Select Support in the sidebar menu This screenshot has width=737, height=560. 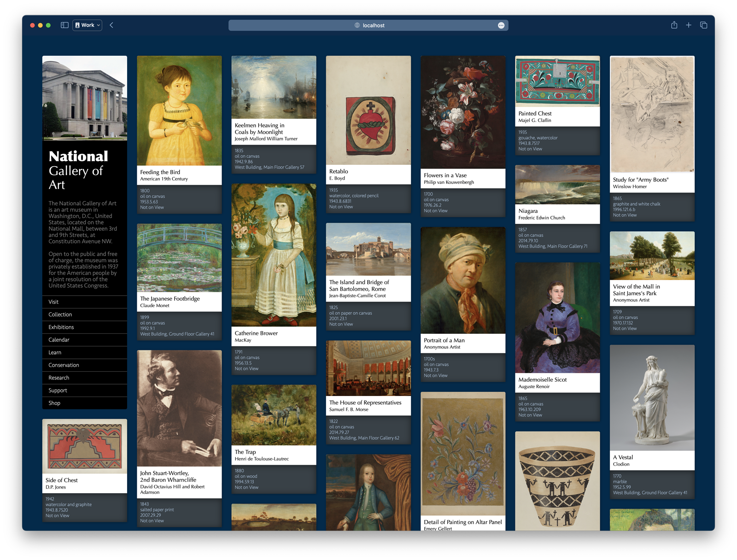click(85, 391)
